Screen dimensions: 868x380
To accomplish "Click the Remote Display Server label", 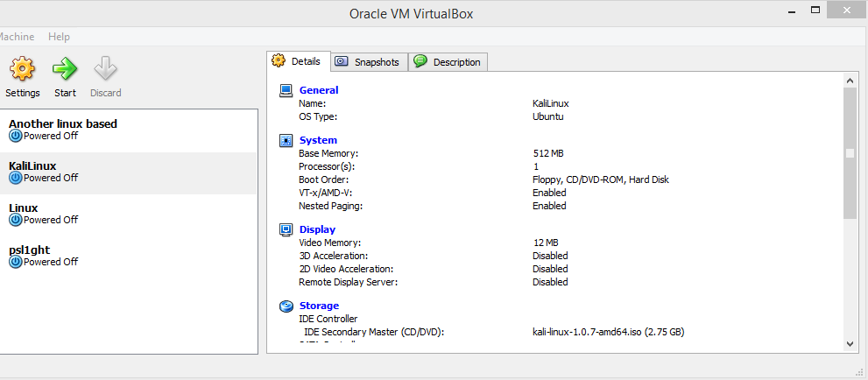I will pos(349,282).
